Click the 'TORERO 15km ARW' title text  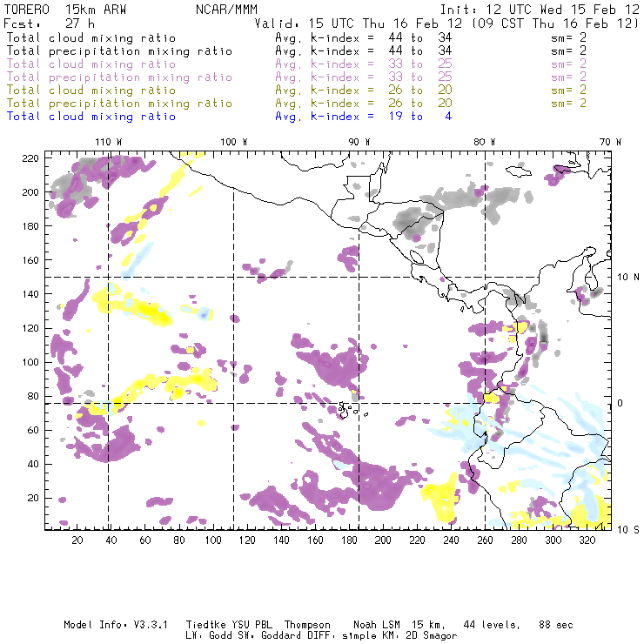coord(65,10)
